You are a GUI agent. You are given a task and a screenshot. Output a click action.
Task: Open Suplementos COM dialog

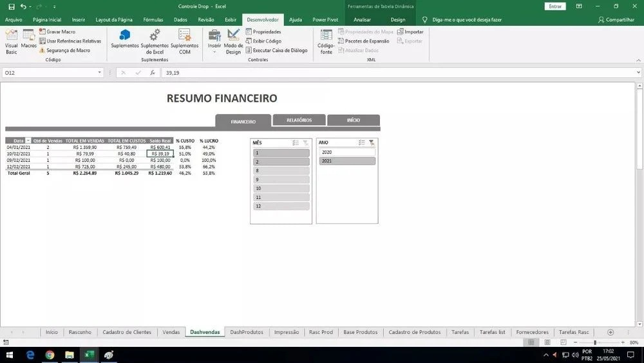184,41
